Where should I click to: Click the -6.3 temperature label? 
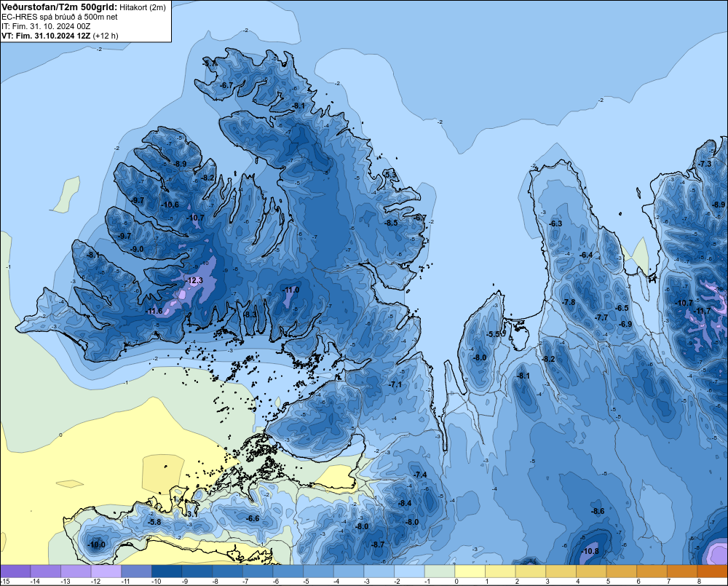[555, 223]
